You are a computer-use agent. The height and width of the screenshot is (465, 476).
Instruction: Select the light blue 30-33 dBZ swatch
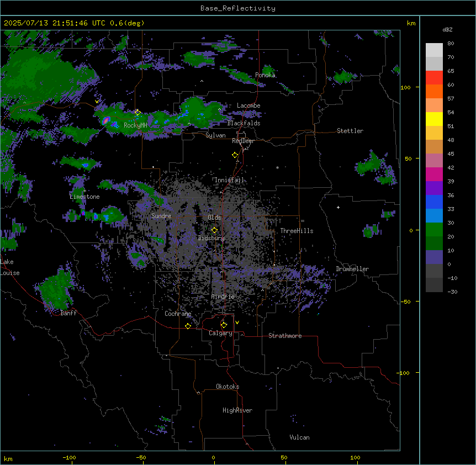(x=434, y=216)
